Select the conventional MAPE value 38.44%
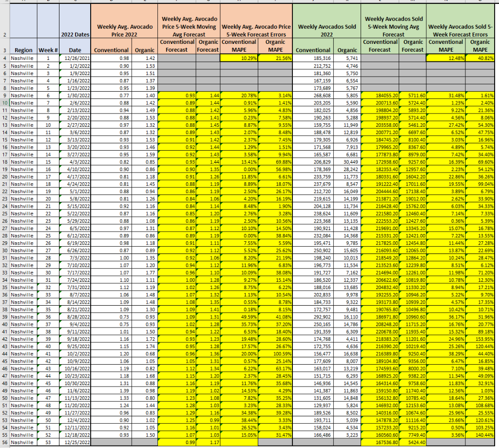The height and width of the screenshot is (448, 499). point(239,420)
